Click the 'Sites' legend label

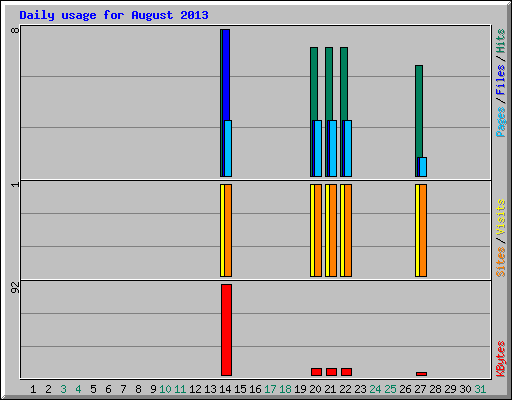[500, 262]
